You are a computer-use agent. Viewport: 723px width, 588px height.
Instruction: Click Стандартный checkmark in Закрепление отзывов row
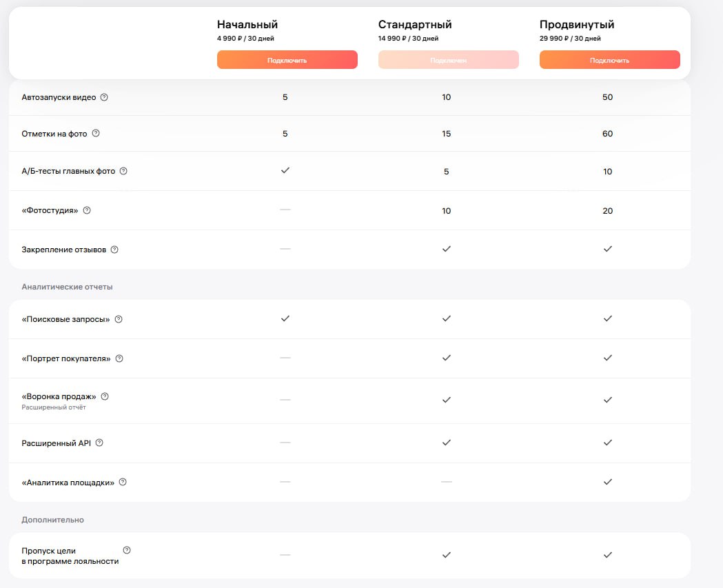[447, 249]
